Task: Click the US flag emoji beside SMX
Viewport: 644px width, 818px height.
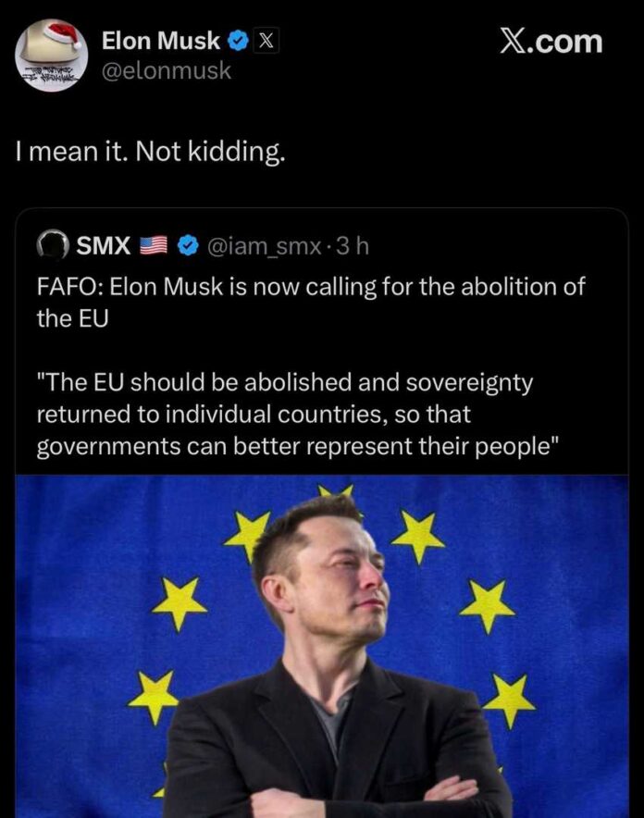Action: (x=153, y=246)
